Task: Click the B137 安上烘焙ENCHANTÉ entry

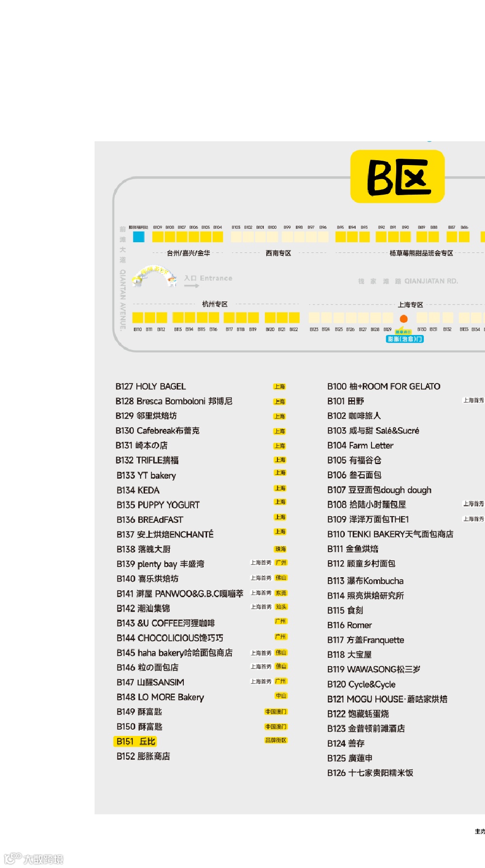Action: click(165, 534)
